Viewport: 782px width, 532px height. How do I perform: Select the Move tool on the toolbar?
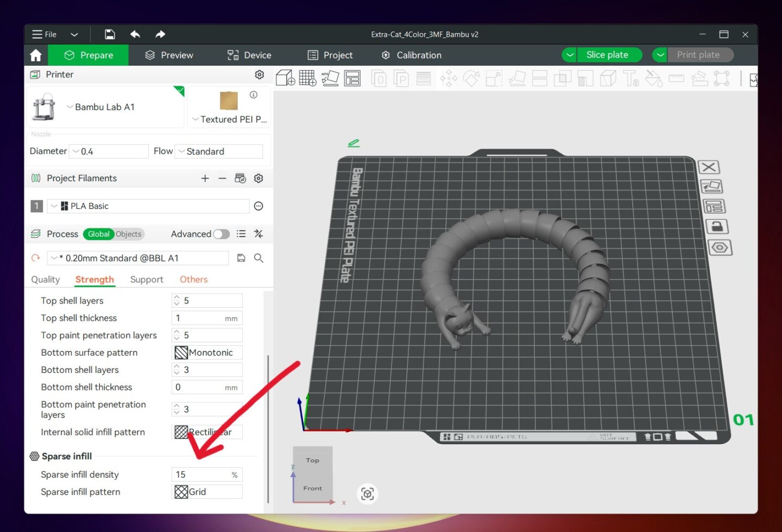click(449, 78)
